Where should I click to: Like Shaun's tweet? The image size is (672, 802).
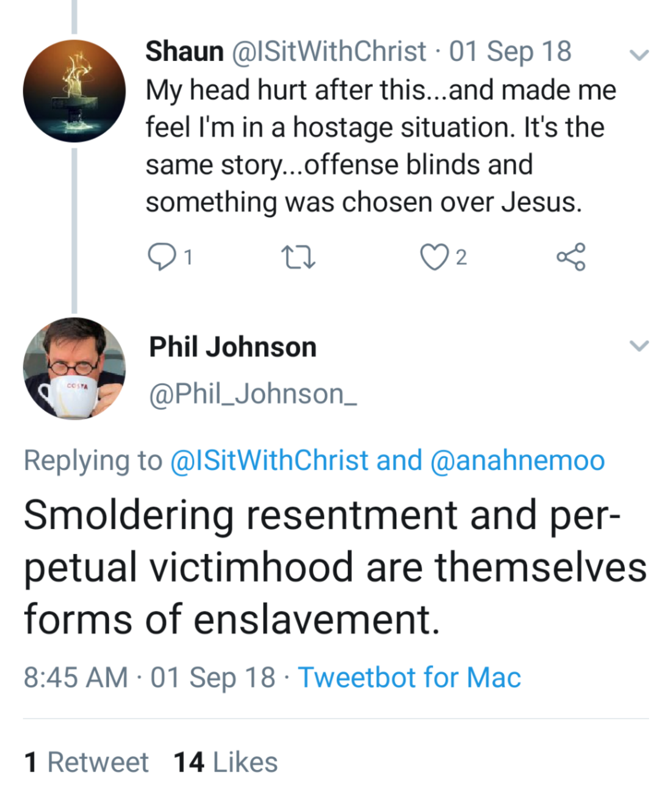[x=434, y=257]
